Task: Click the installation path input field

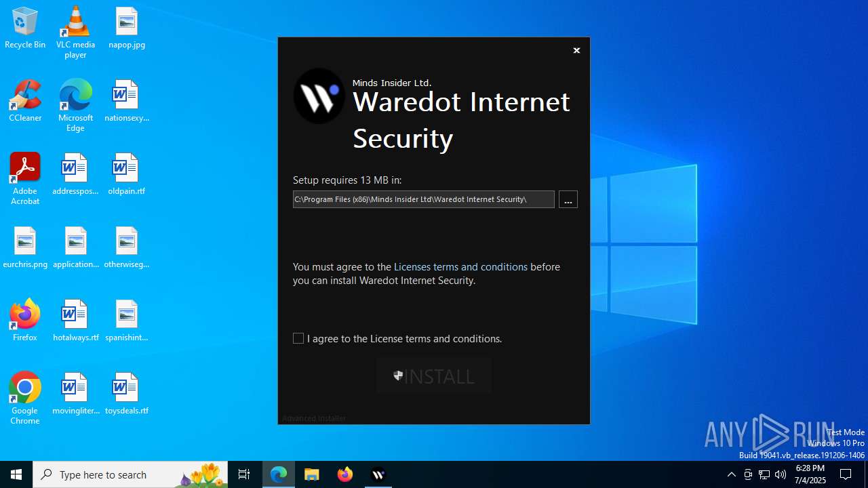Action: (x=424, y=199)
